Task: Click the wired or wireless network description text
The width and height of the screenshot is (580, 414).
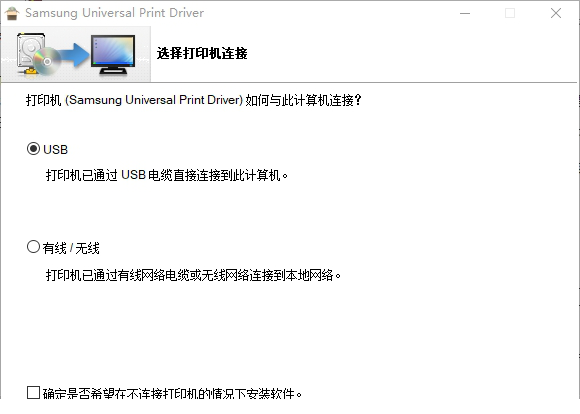Action: 193,275
